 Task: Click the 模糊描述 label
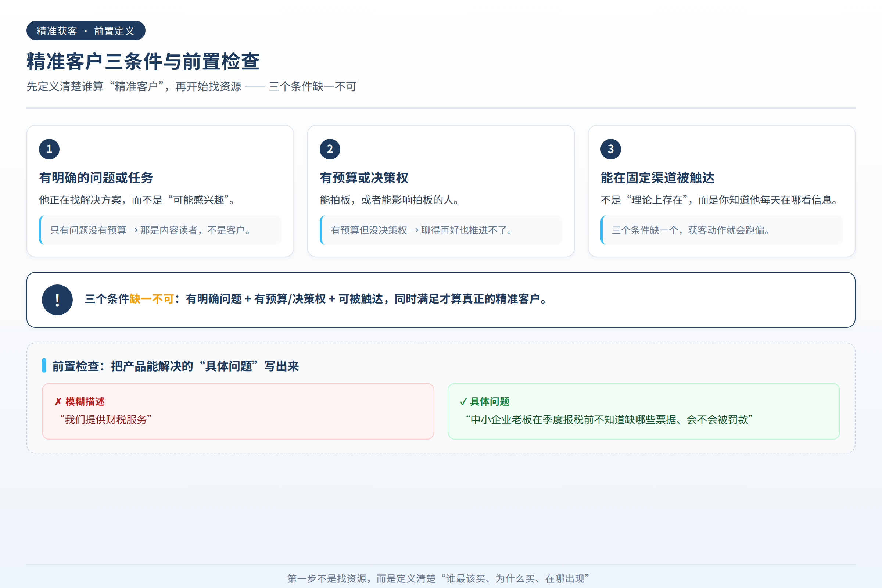coord(85,402)
